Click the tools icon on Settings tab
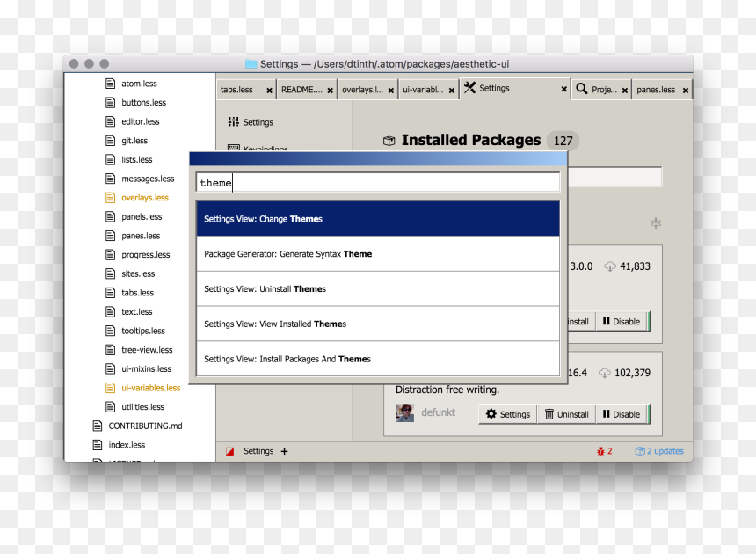The image size is (756, 554). 469,87
